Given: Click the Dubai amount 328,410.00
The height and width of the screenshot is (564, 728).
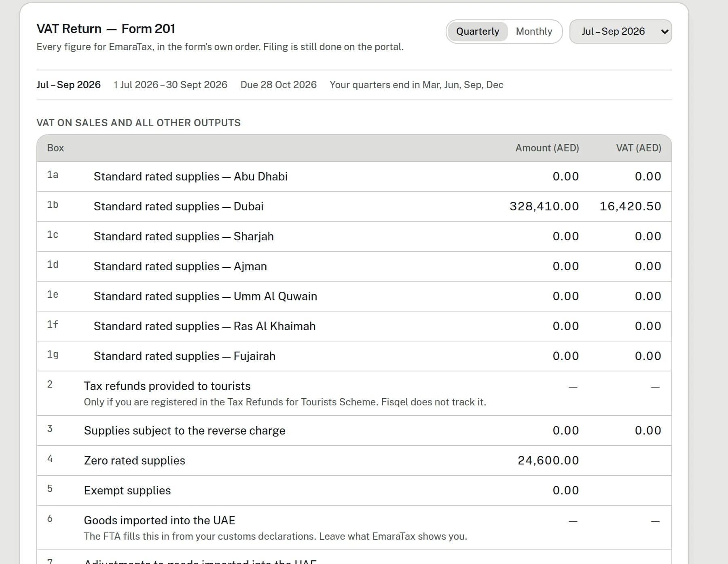Looking at the screenshot, I should (x=544, y=206).
